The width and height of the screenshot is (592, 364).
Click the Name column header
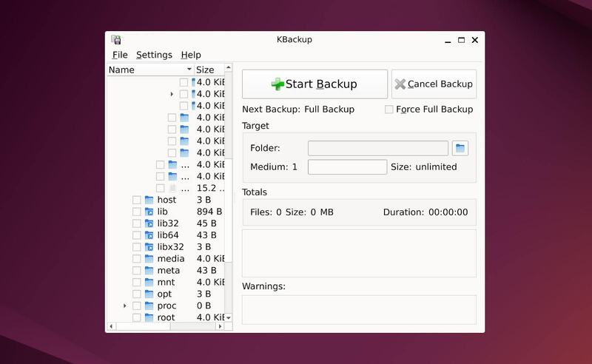click(150, 70)
